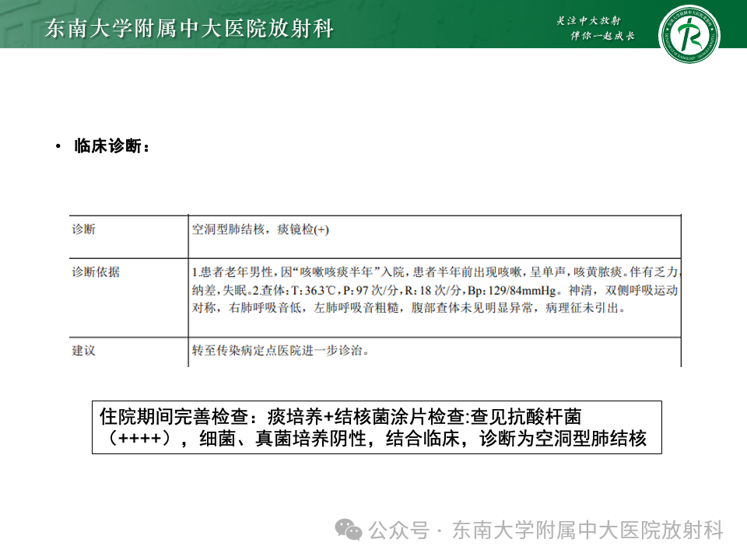This screenshot has height=560, width=747.
Task: Click the slide title 东南大学附属中大医院放射科
Action: 189,28
